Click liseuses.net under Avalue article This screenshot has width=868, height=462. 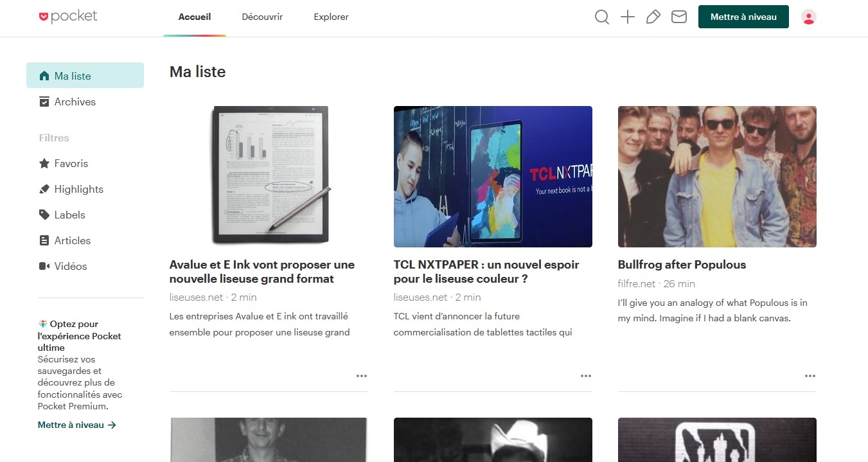point(196,297)
